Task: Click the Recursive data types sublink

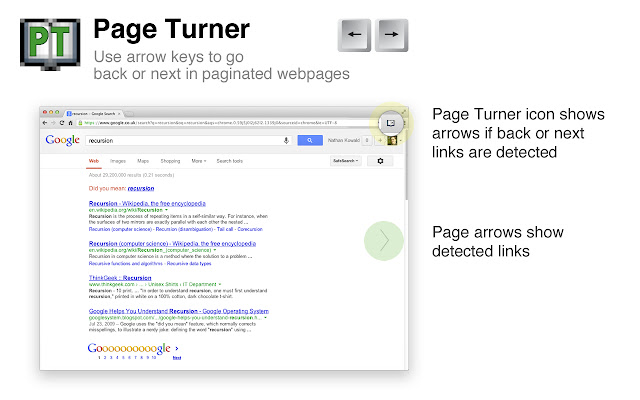Action: tap(189, 264)
